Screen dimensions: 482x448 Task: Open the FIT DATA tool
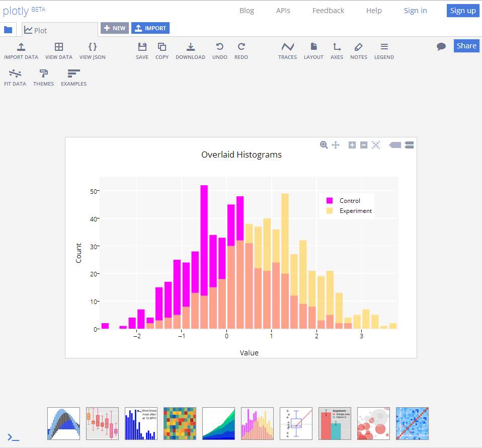15,77
